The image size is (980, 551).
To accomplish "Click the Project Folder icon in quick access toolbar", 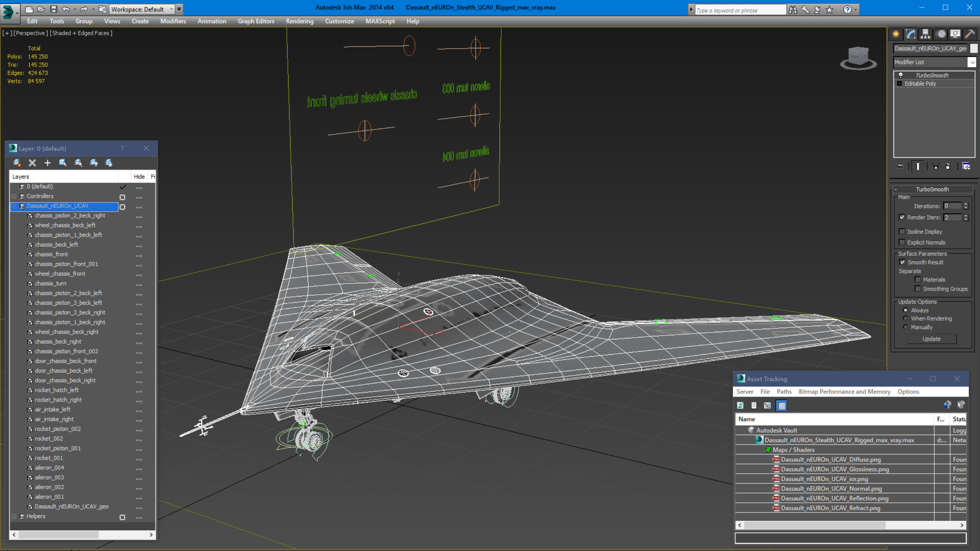I will [x=102, y=9].
